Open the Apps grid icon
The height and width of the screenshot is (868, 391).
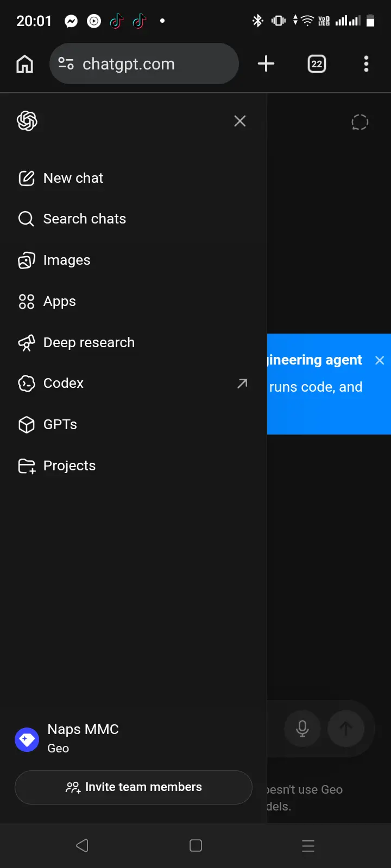click(x=27, y=302)
